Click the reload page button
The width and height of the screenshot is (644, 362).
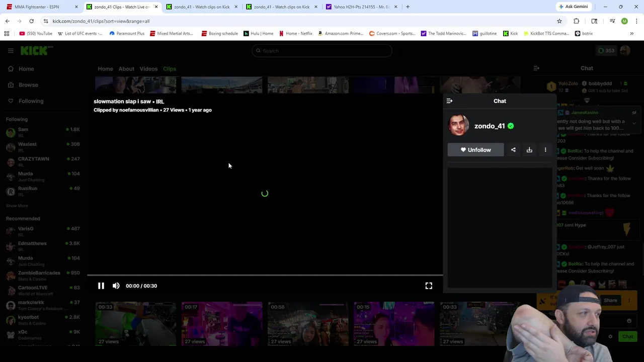[31, 21]
